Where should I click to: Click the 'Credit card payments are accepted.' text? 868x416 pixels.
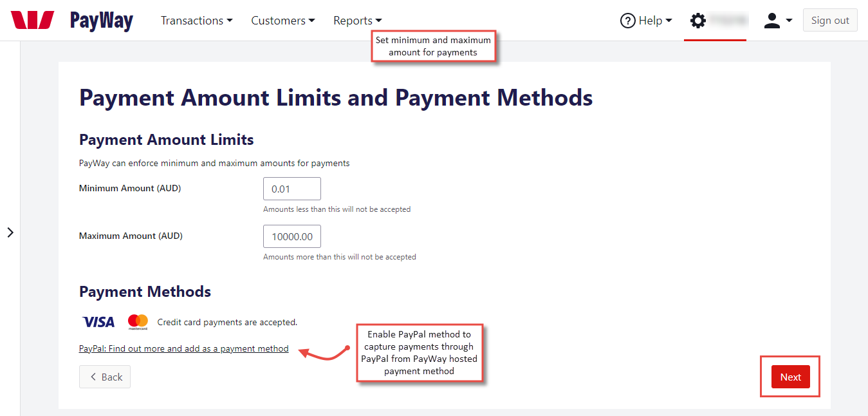click(227, 322)
